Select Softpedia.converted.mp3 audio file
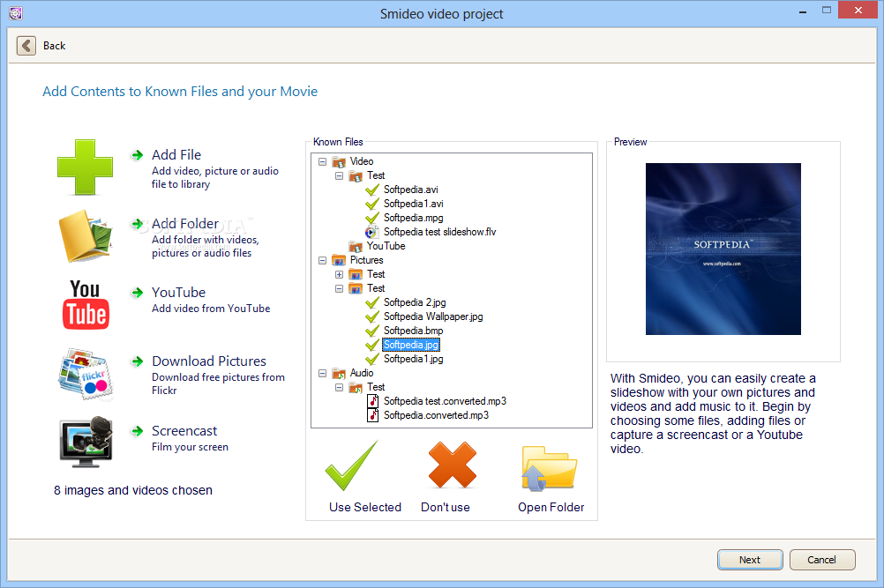884x588 pixels. [437, 415]
